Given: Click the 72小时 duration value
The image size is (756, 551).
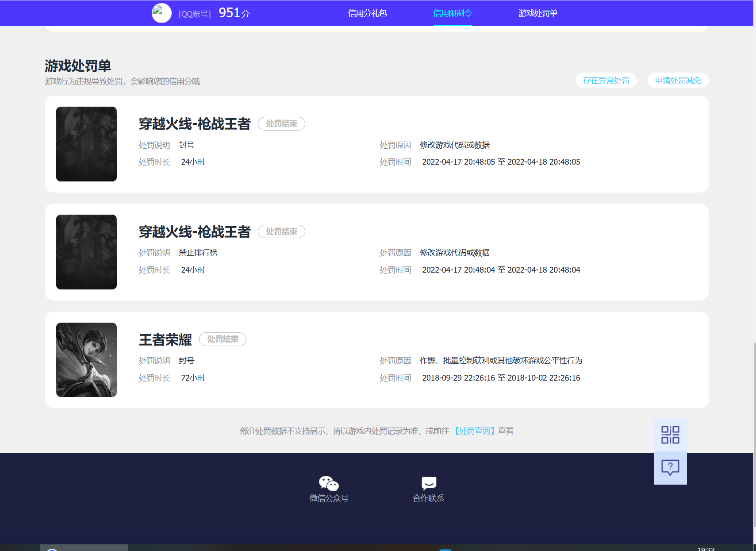Looking at the screenshot, I should pyautogui.click(x=193, y=378).
